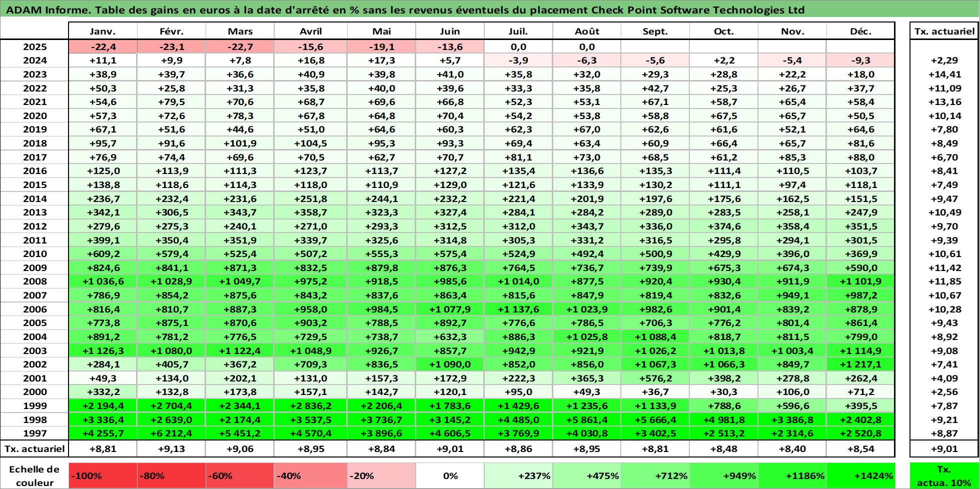Select the +879,8 cell for May 2009
980x489 pixels.
tap(381, 268)
